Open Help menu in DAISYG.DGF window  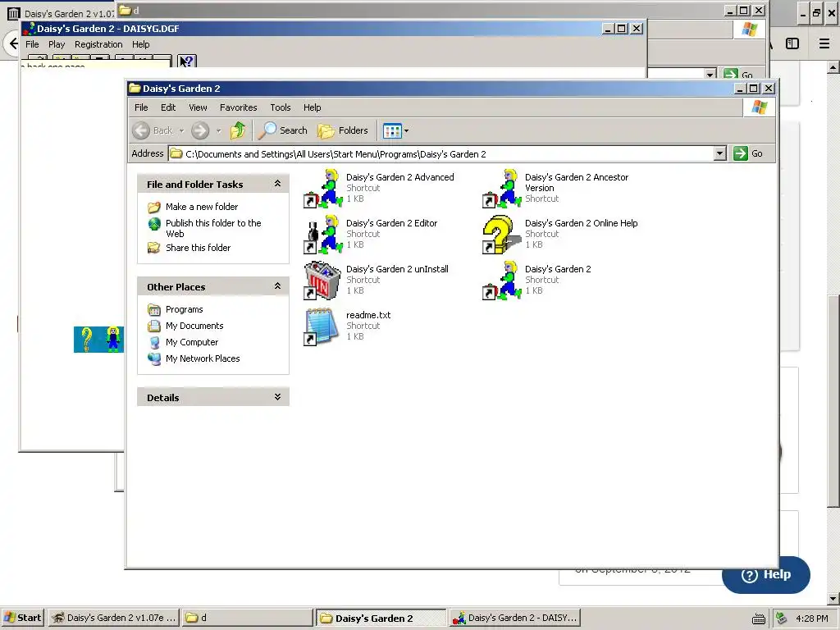[x=141, y=44]
